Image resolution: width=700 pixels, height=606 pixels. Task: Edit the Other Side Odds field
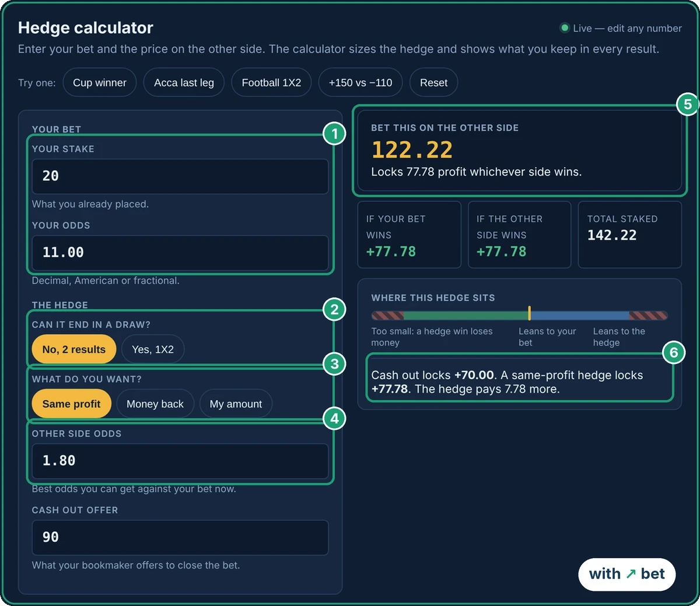tap(180, 461)
